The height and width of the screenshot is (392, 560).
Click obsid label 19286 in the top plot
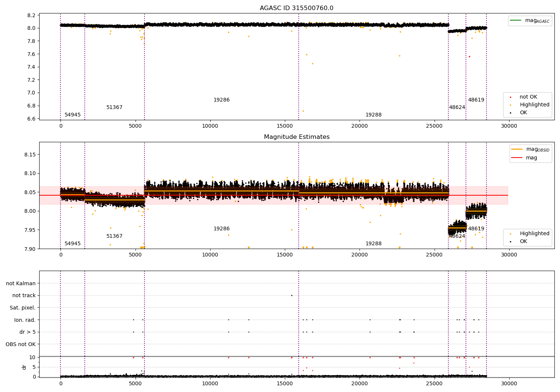tap(221, 100)
